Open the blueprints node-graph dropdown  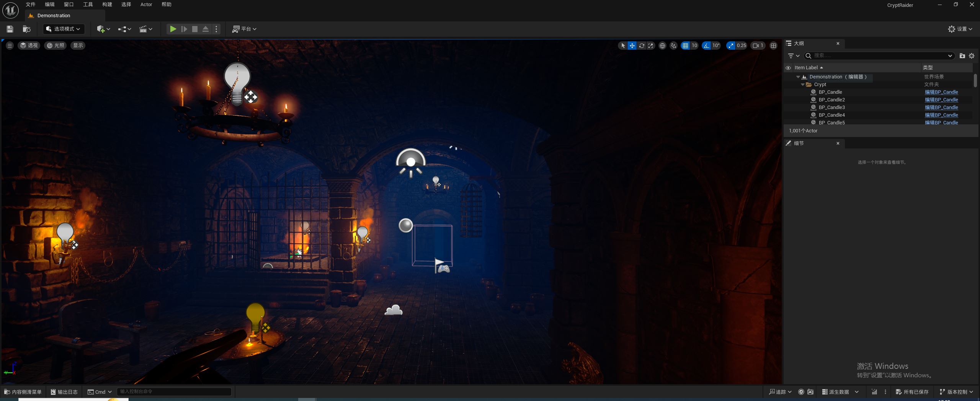tap(124, 29)
